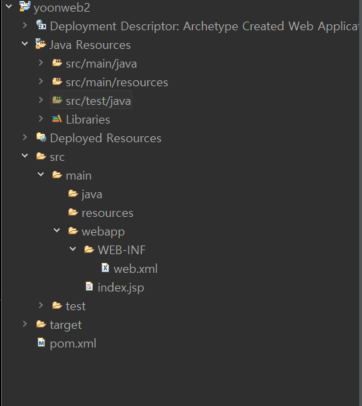Expand the src/main/resources source folder
The width and height of the screenshot is (362, 406).
tap(41, 81)
